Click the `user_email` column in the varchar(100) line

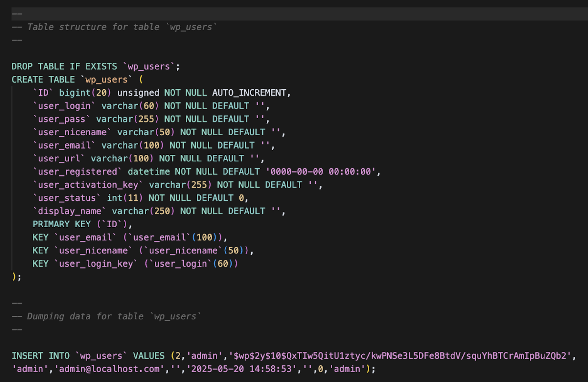(x=64, y=145)
